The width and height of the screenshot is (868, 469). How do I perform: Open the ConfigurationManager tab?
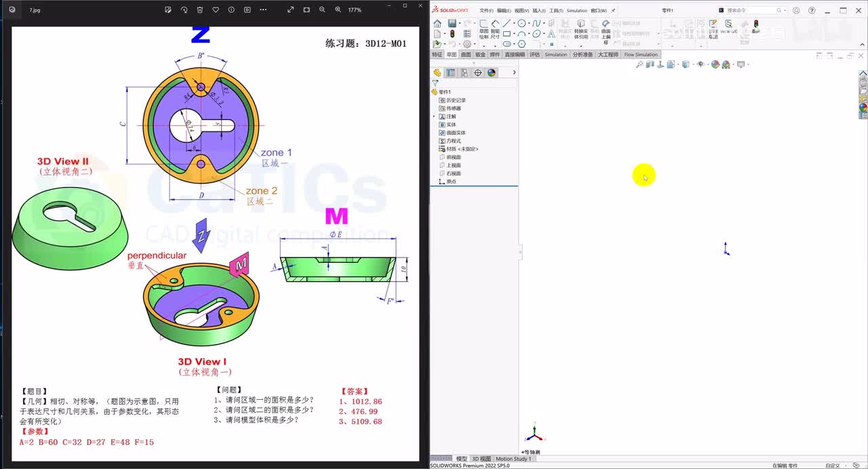465,73
